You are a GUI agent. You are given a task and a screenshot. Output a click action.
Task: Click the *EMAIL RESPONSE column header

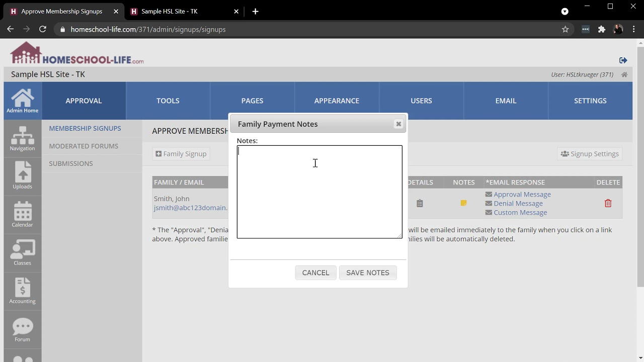515,182
